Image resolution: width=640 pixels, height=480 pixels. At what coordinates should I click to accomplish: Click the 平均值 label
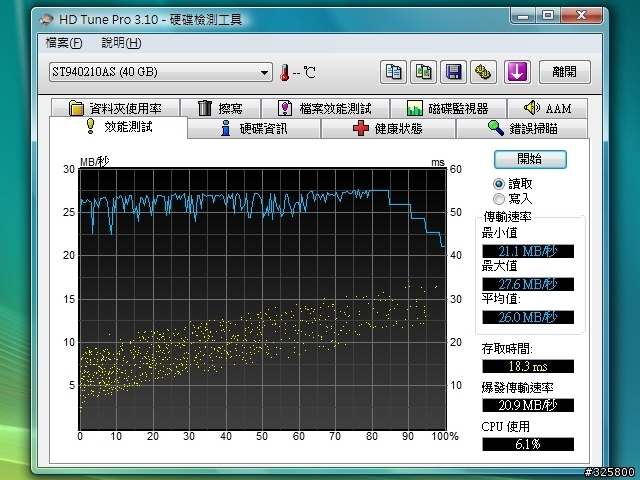pyautogui.click(x=501, y=299)
